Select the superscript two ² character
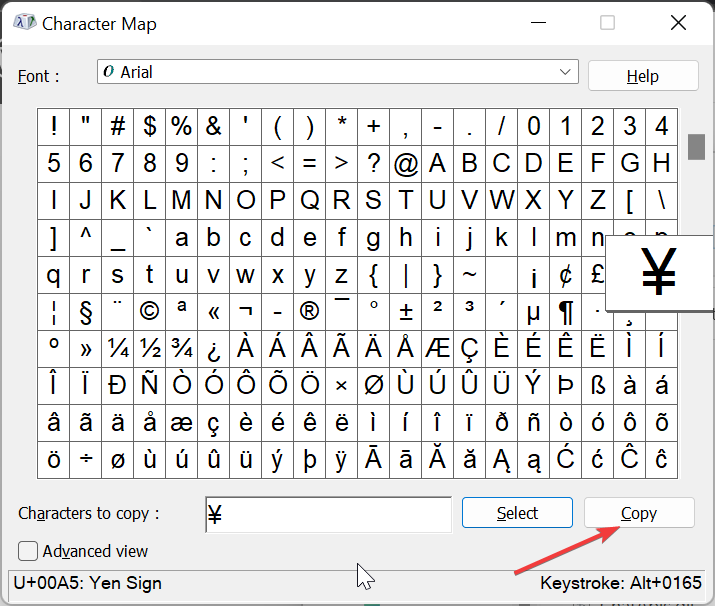Image resolution: width=715 pixels, height=606 pixels. [437, 312]
